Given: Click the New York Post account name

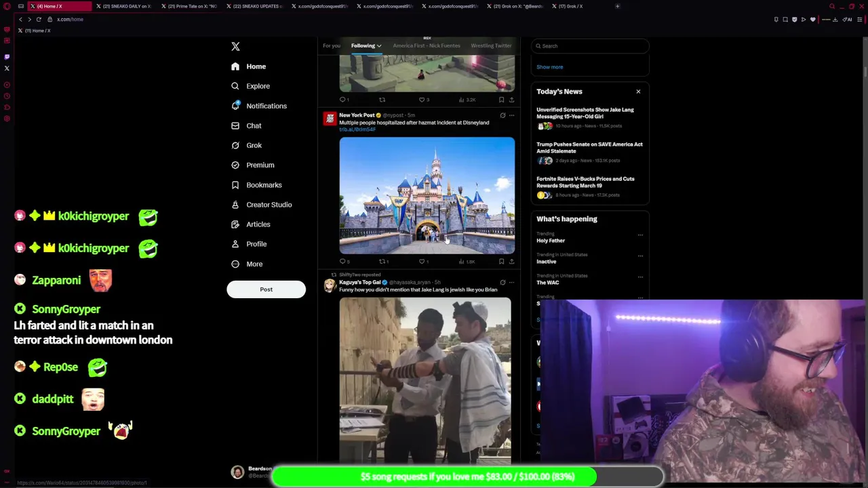Looking at the screenshot, I should (357, 115).
